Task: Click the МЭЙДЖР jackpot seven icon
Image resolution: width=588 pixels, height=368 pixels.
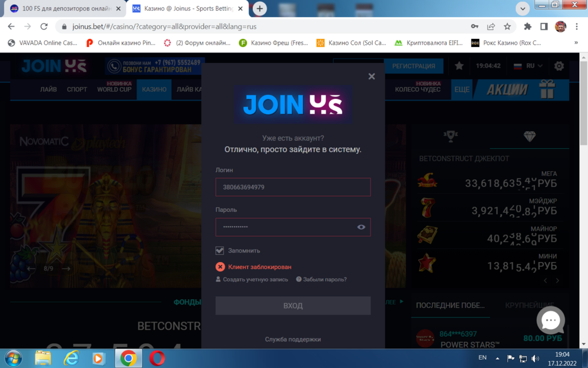Action: pos(427,208)
